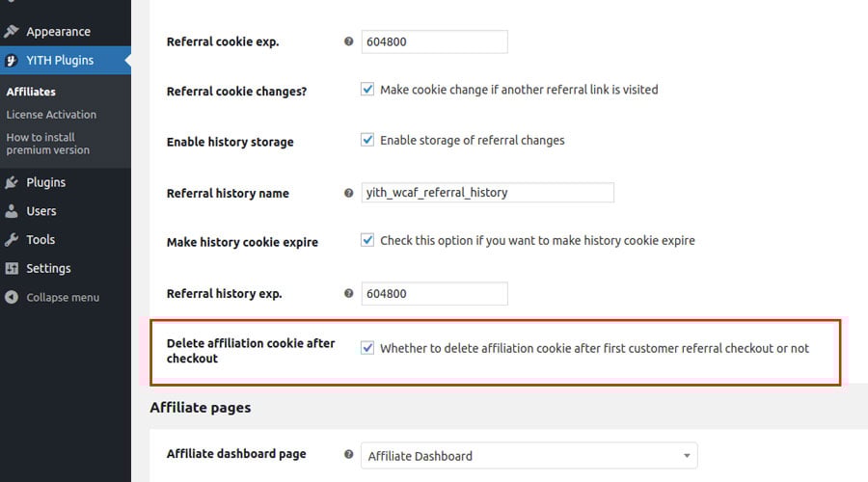Open How to install premium version link
Viewport: 868px width, 482px height.
[47, 144]
